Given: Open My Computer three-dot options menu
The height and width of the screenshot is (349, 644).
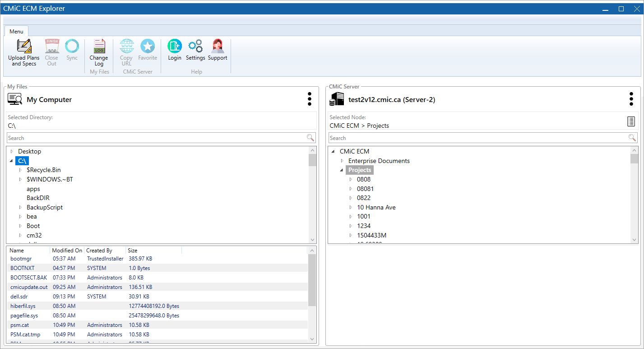Looking at the screenshot, I should (x=310, y=99).
